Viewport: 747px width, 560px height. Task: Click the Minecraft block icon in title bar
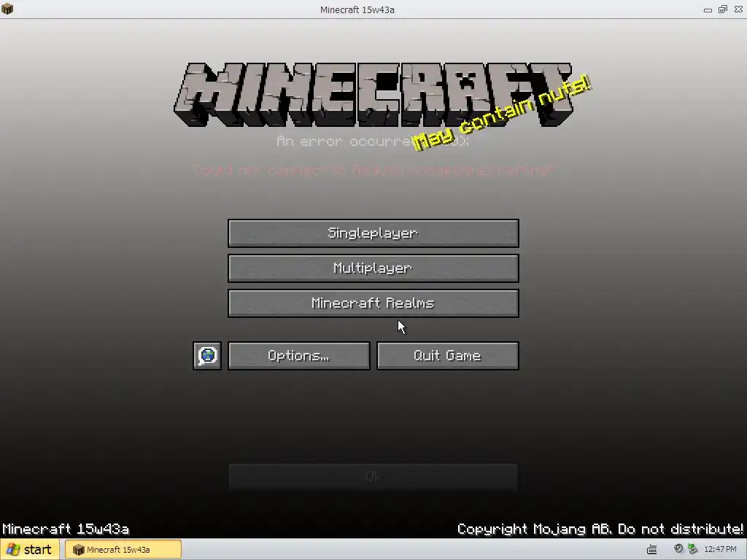point(7,9)
